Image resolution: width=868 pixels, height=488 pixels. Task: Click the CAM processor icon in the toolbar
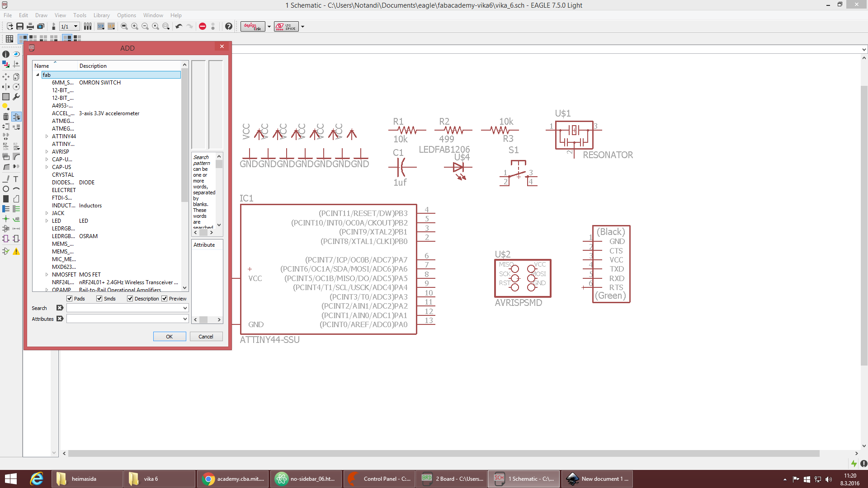(x=41, y=26)
